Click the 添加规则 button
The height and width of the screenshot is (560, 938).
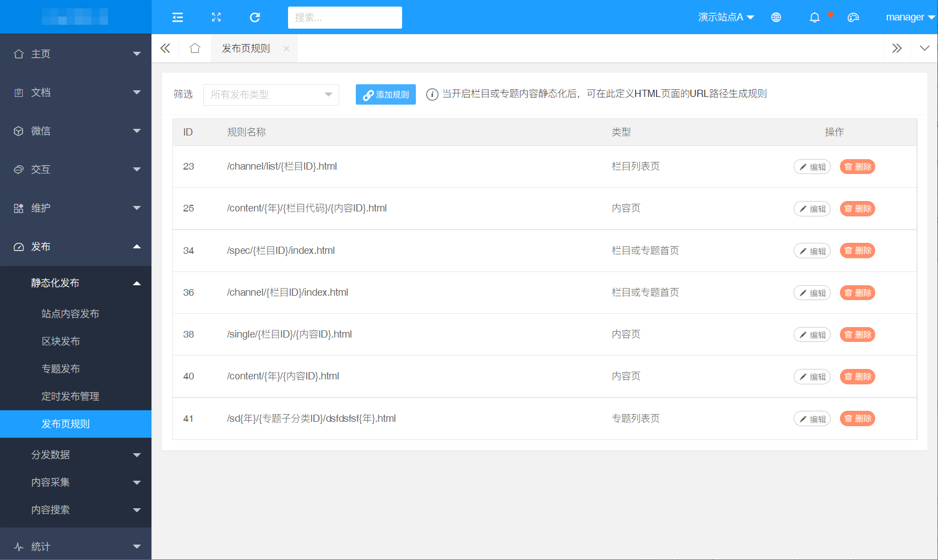tap(386, 95)
